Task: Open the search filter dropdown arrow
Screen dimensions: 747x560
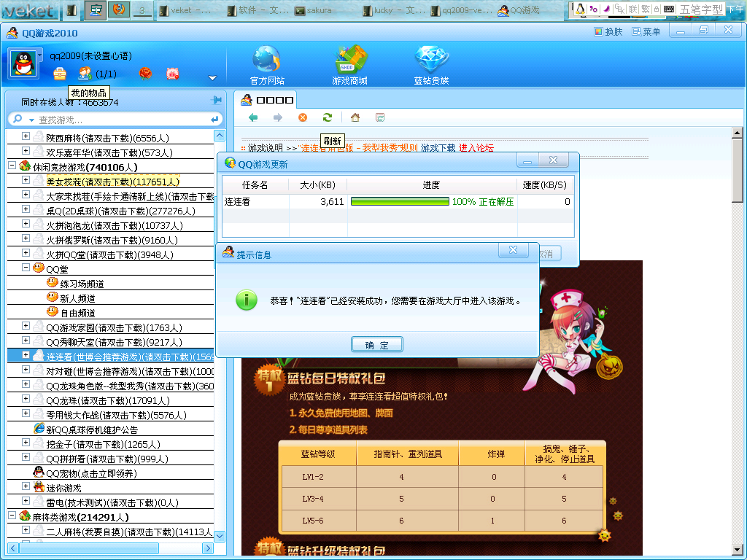Action: point(31,120)
